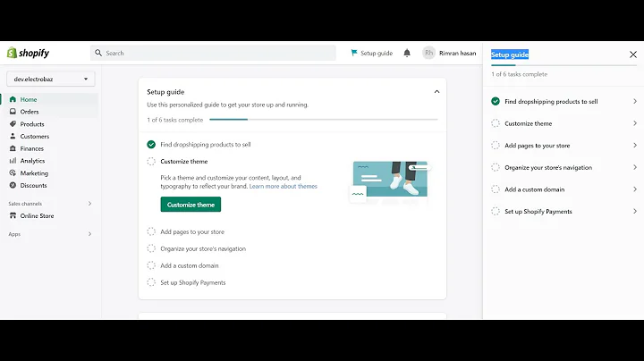Open dev.electrobaz store switcher dropdown
This screenshot has width=644, height=361.
(50, 80)
